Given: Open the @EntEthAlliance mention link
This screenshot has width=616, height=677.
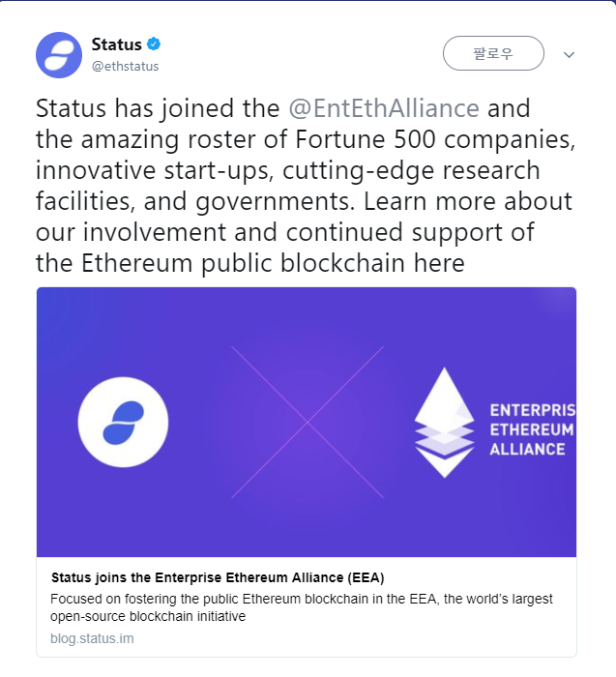Looking at the screenshot, I should tap(384, 106).
